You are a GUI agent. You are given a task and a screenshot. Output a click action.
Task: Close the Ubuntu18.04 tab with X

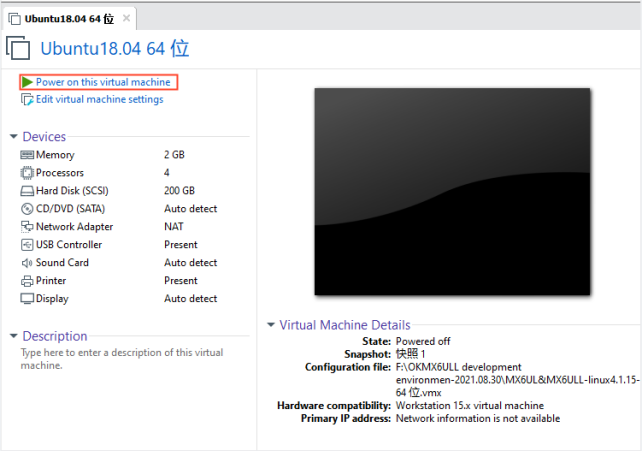(x=126, y=18)
